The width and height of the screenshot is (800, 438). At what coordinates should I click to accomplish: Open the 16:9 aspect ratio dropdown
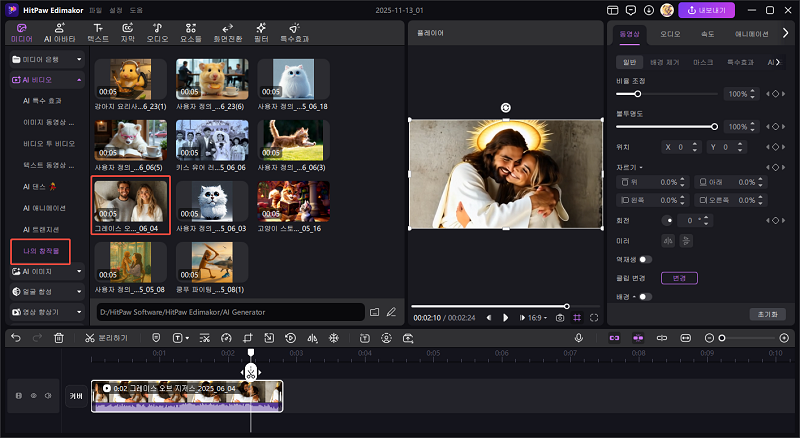click(537, 318)
